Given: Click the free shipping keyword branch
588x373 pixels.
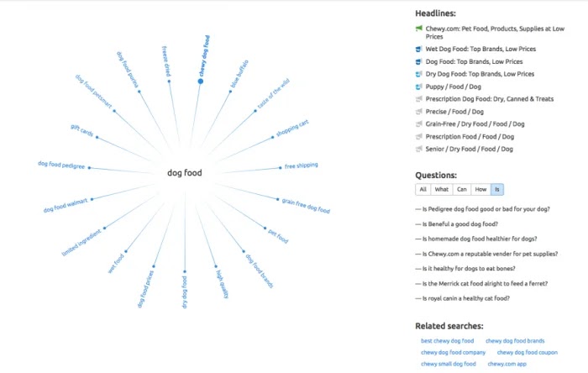Looking at the screenshot, I should 301,165.
